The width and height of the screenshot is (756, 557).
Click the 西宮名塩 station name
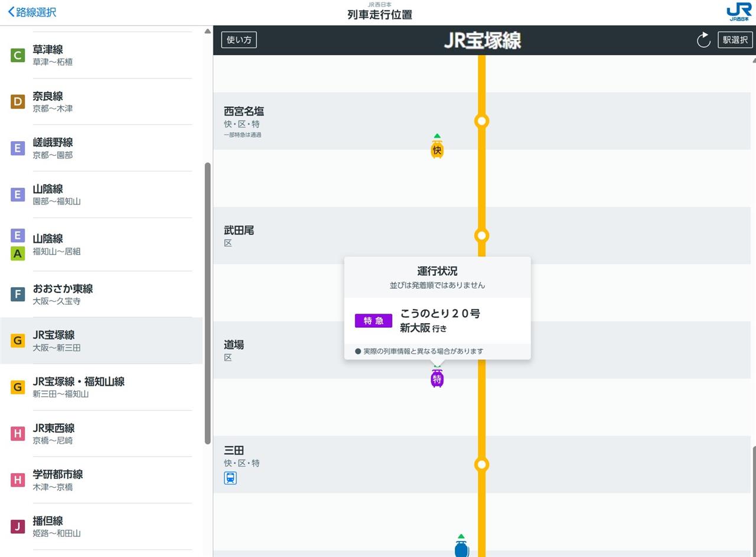coord(244,111)
